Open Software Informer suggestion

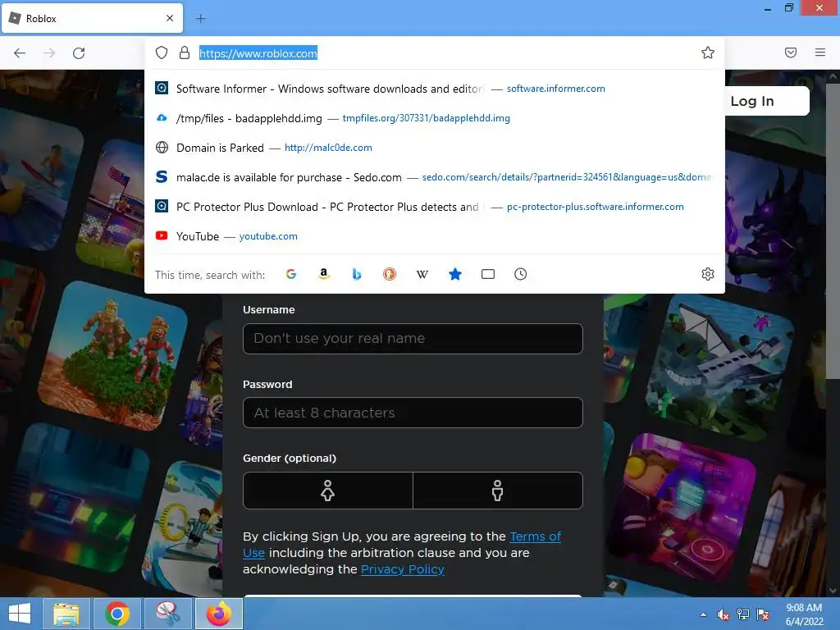pyautogui.click(x=435, y=89)
